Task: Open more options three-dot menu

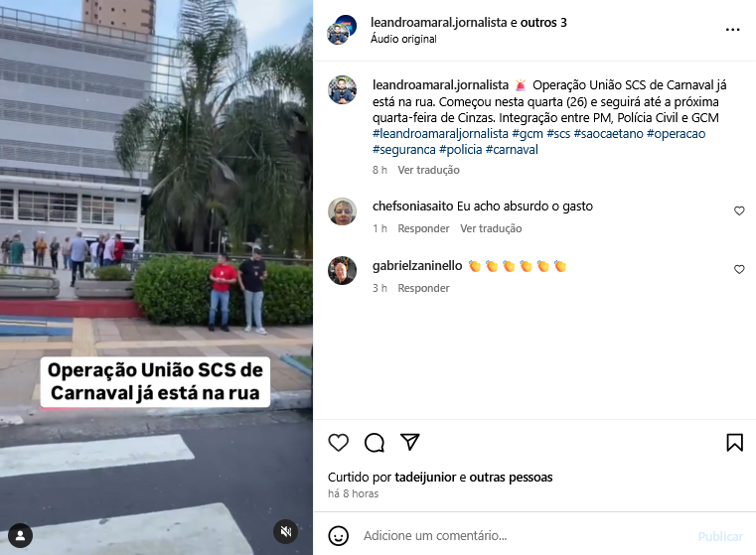Action: (732, 30)
